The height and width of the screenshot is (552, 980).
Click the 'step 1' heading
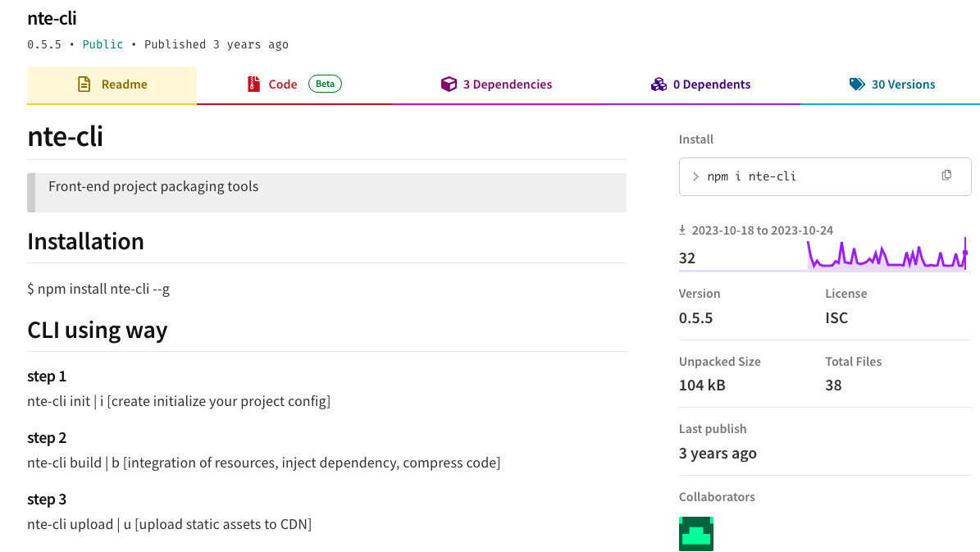pos(47,376)
